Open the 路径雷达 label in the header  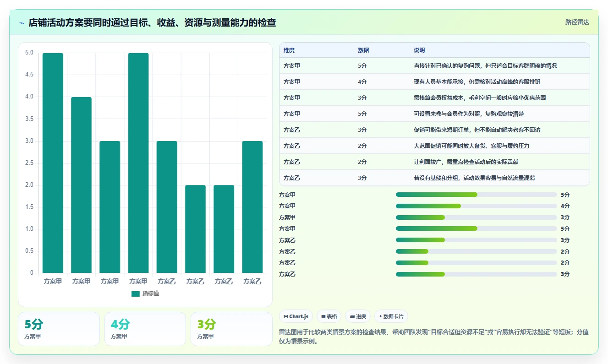[577, 22]
